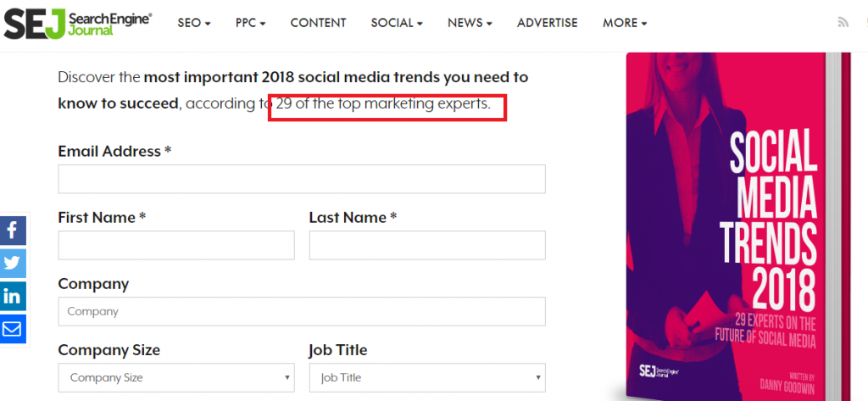Expand the SEO menu
The width and height of the screenshot is (868, 401).
[x=194, y=23]
